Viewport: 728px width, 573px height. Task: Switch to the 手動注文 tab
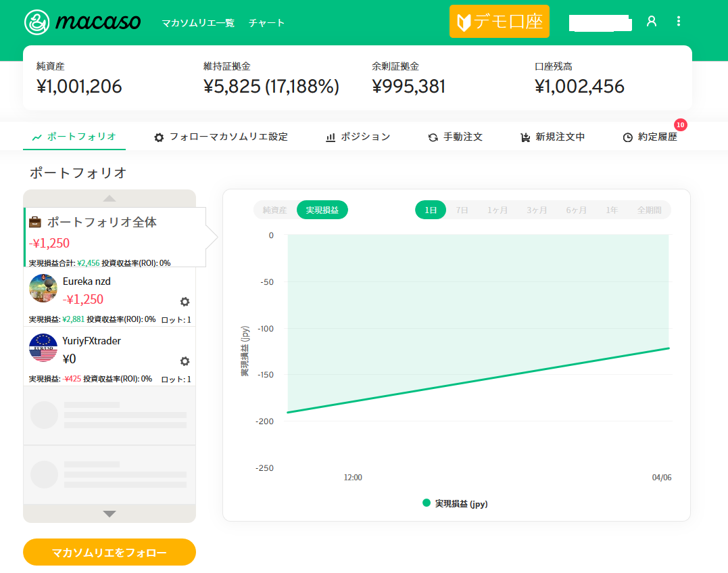[455, 137]
